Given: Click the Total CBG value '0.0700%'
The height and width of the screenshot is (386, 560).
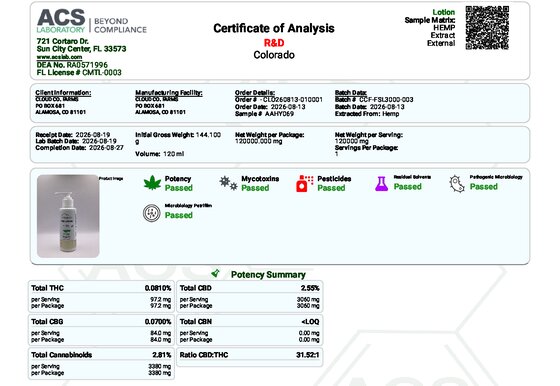Looking at the screenshot, I should (x=158, y=322).
